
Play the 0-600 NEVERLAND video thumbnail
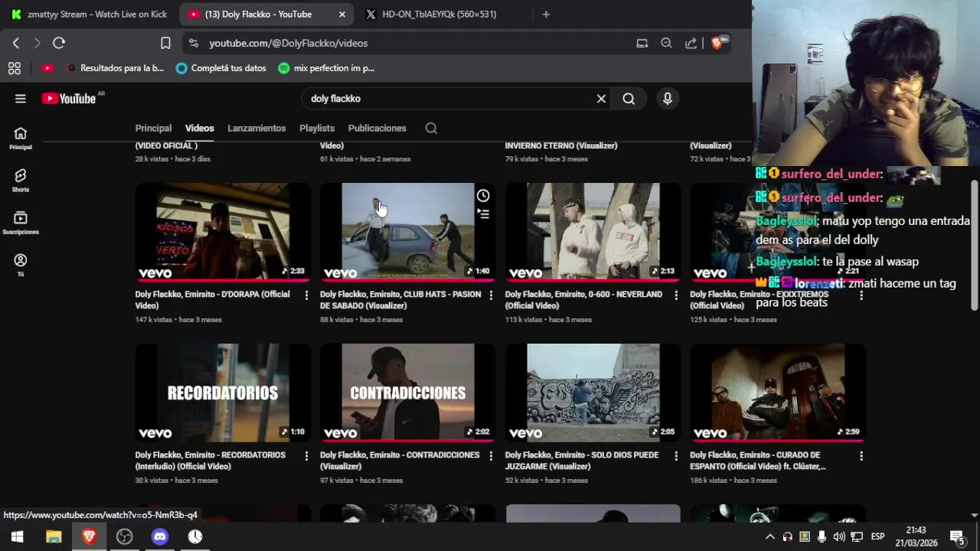coord(593,232)
